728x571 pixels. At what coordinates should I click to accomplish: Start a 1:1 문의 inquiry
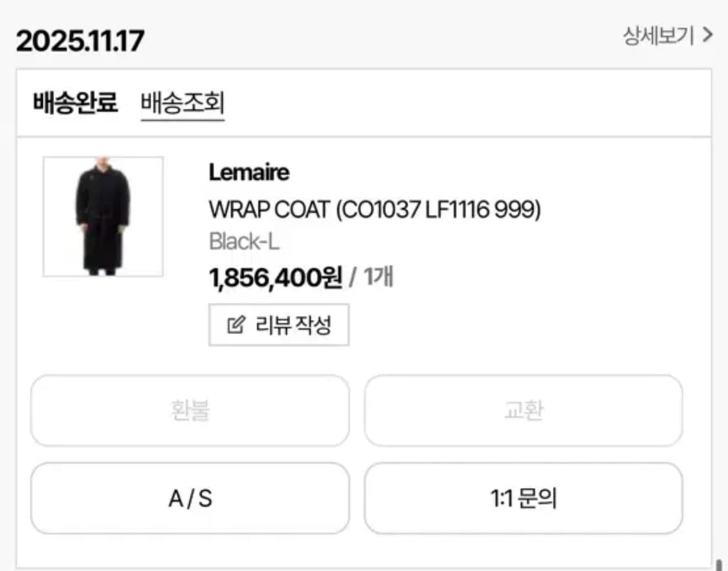coord(524,498)
